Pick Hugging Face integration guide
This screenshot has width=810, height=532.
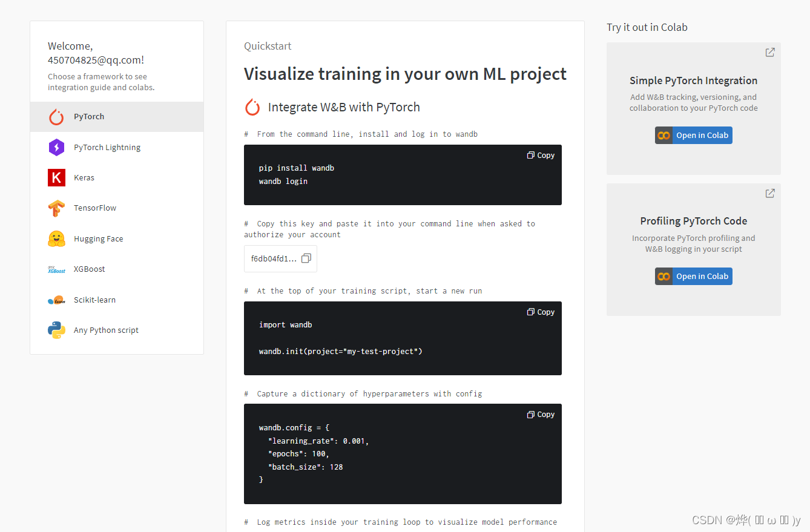click(117, 238)
